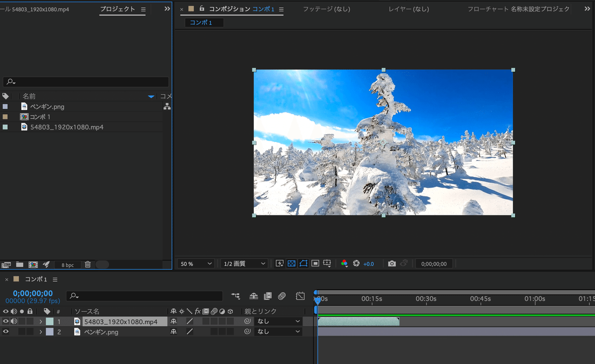This screenshot has height=364, width=595.
Task: Switch to the プロジェクト panel tab
Action: click(118, 9)
